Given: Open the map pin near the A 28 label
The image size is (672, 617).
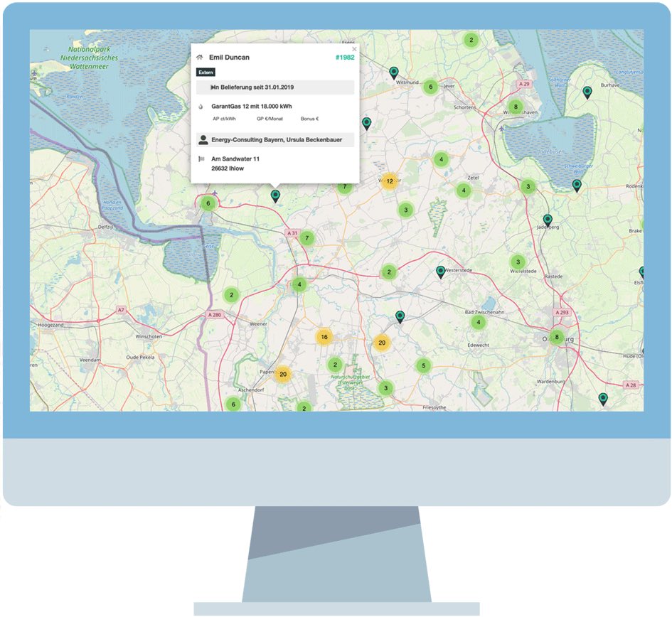Looking at the screenshot, I should click(x=603, y=399).
